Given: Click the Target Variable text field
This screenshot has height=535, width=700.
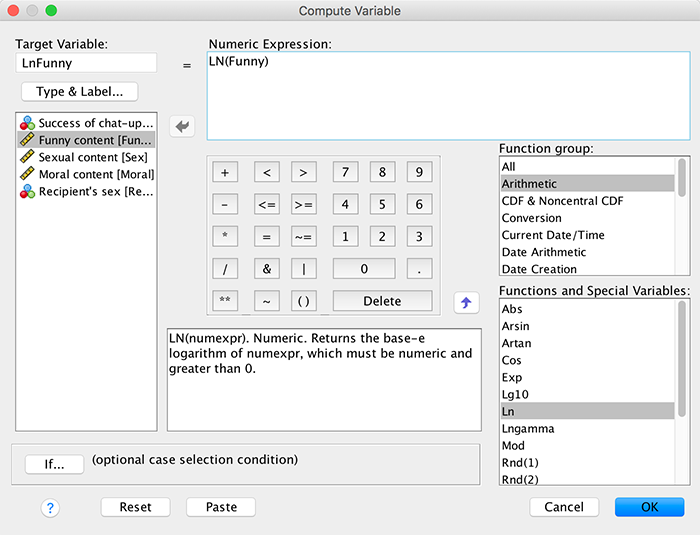Looking at the screenshot, I should (x=86, y=63).
